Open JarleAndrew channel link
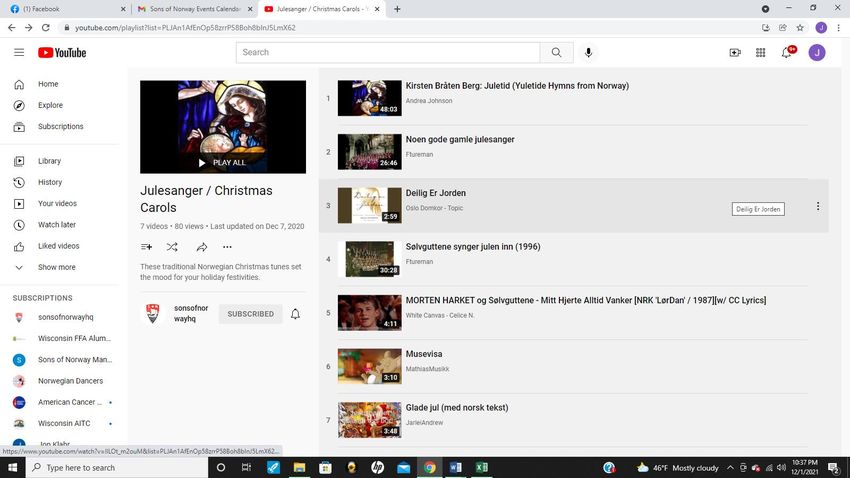The width and height of the screenshot is (850, 478). [x=424, y=423]
